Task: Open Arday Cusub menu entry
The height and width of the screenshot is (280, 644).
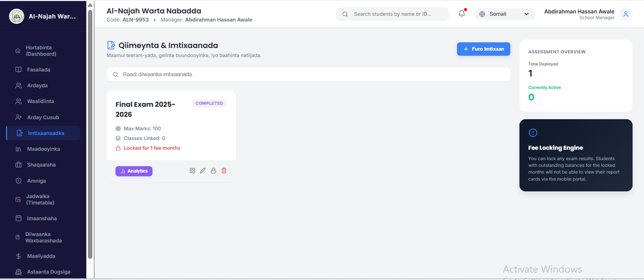Action: 43,118
